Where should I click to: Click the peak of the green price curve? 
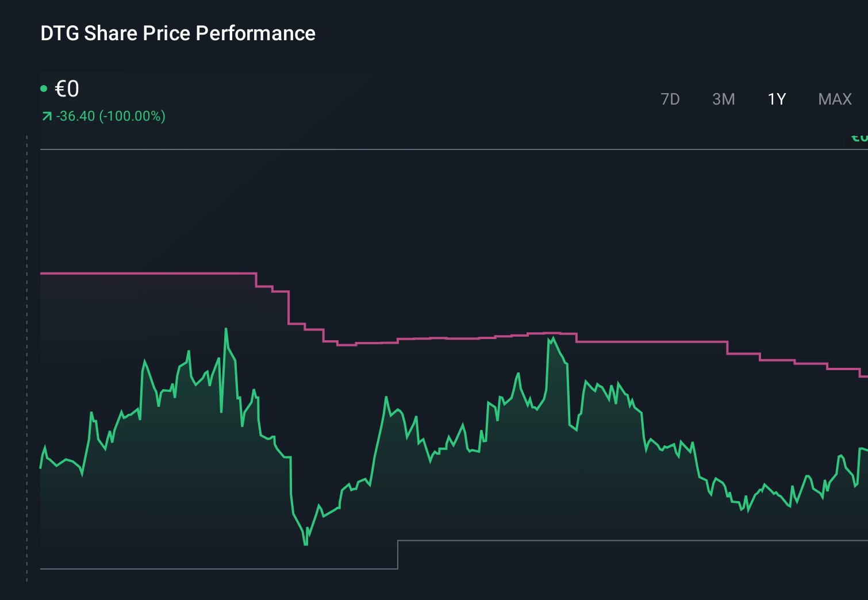pos(226,329)
